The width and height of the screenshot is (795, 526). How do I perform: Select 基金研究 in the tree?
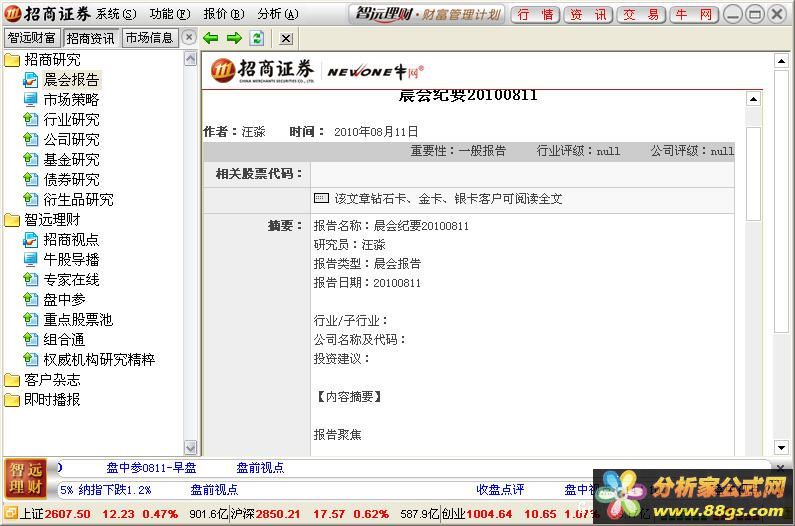click(71, 159)
